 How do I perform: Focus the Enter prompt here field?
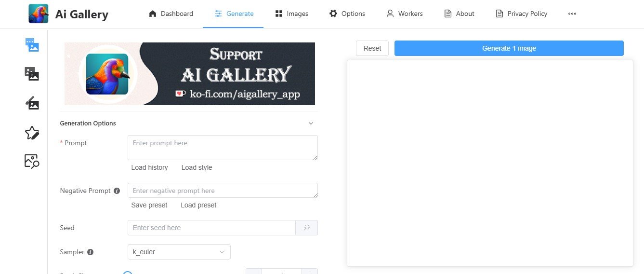(222, 147)
